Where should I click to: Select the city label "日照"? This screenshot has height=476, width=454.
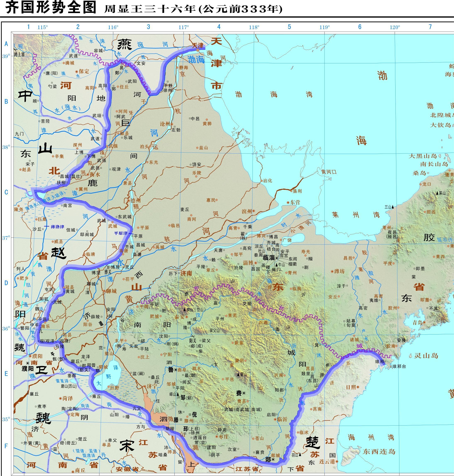[x=351, y=387]
